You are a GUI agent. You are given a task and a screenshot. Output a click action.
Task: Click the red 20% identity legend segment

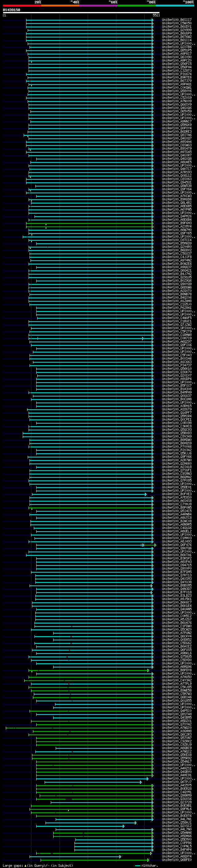22,6
